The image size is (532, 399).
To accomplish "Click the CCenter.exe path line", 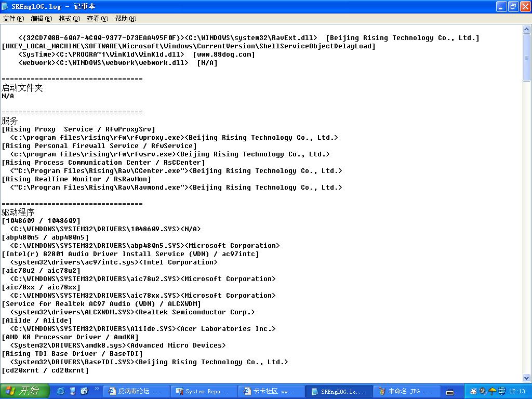I will tap(176, 170).
